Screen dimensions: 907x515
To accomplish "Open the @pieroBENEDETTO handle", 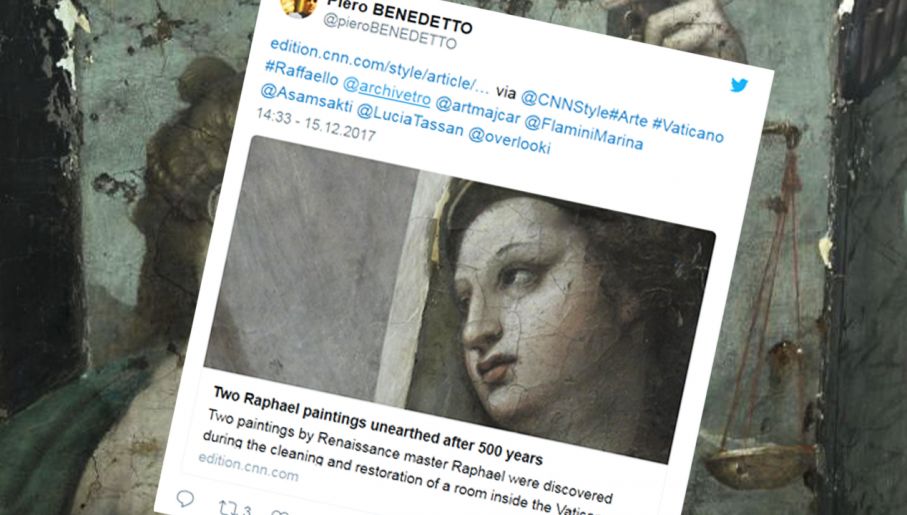I will click(x=390, y=32).
